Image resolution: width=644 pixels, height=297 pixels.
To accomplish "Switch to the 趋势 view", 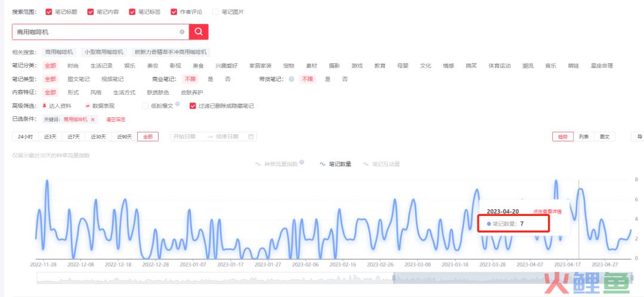I will coord(563,137).
